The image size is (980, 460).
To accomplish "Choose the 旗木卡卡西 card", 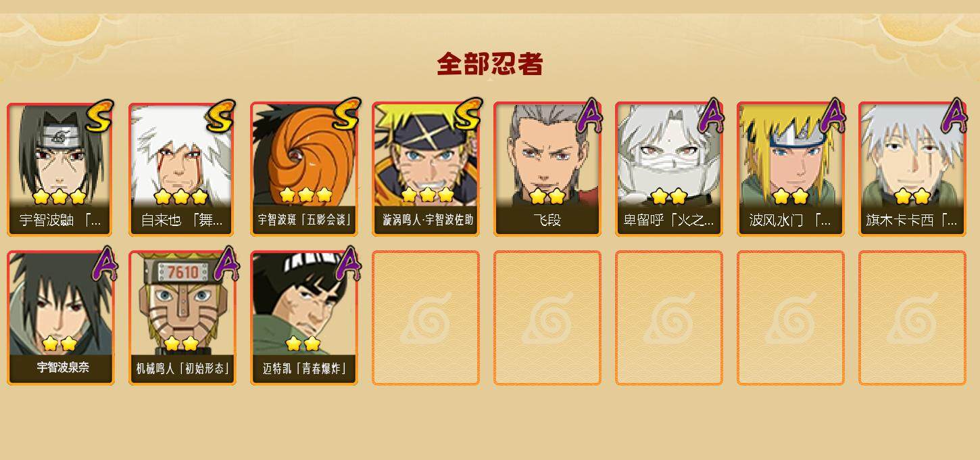I will pyautogui.click(x=912, y=169).
